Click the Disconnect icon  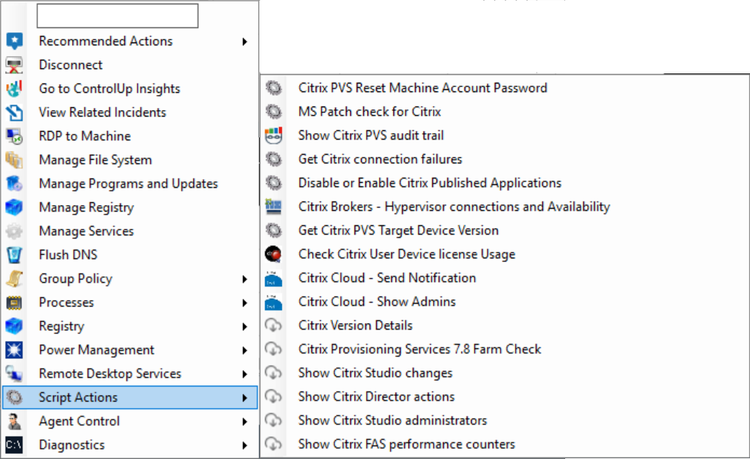tap(14, 65)
